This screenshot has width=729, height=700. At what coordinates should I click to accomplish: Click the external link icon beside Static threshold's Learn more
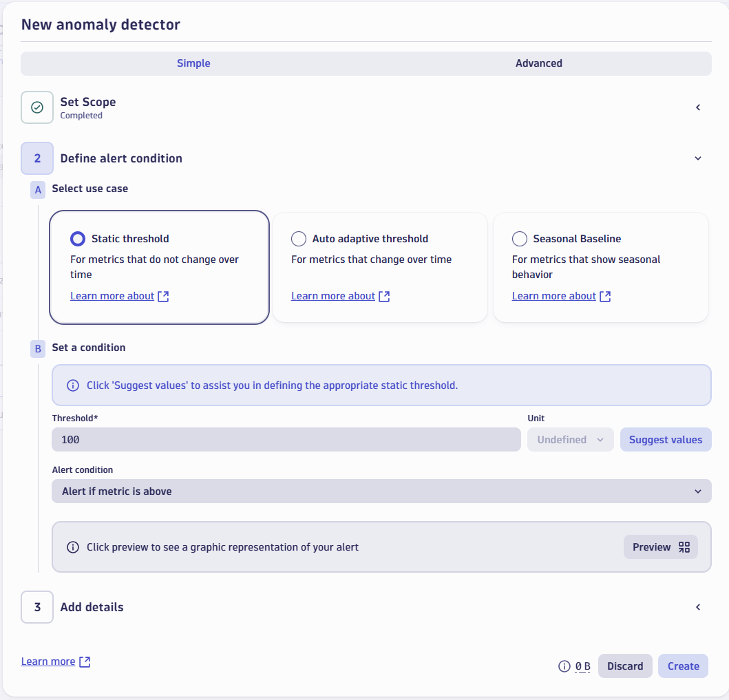click(x=163, y=296)
